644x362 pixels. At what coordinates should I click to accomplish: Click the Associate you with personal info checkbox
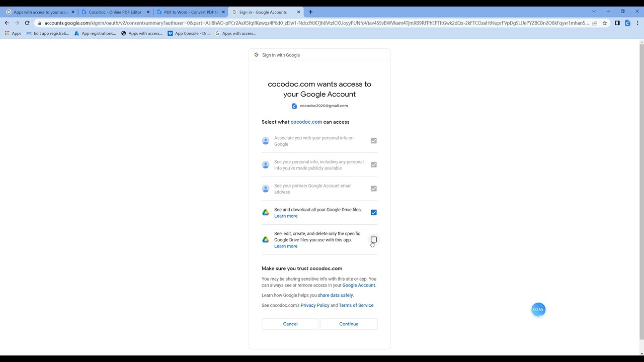[374, 141]
